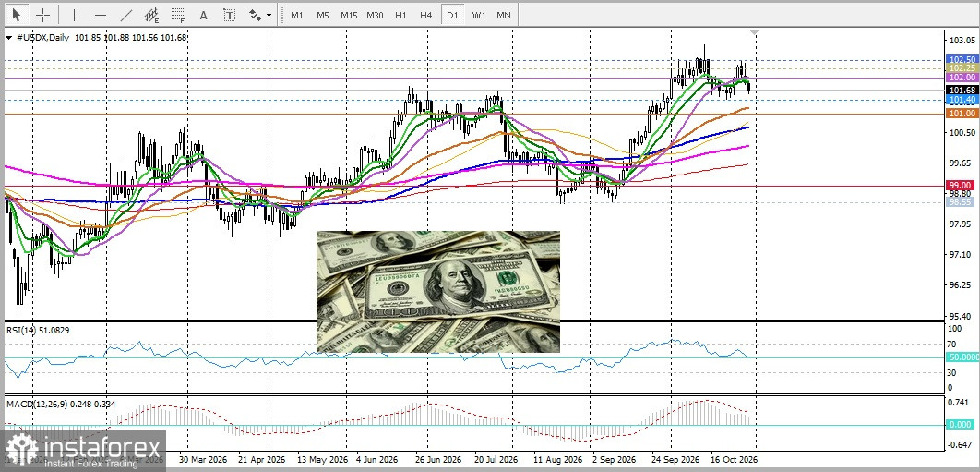Click the RSI(14) 51.0829 indicator label
This screenshot has height=472, width=980.
(38, 329)
